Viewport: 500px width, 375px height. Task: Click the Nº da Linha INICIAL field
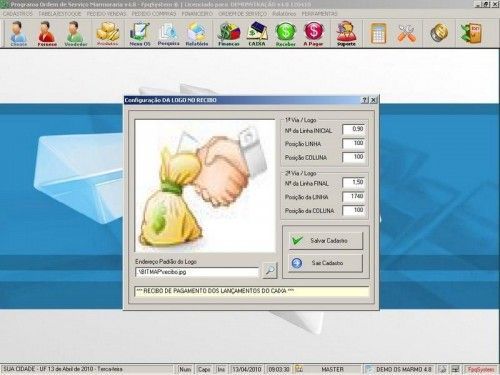click(353, 129)
